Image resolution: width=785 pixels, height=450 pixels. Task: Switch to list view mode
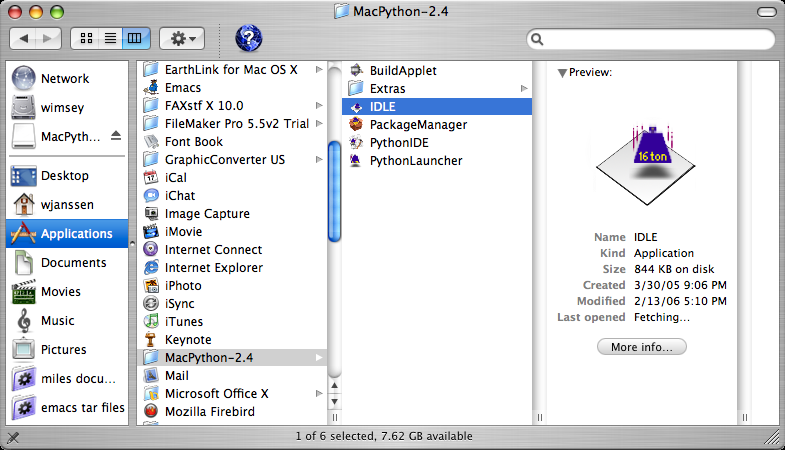click(110, 39)
